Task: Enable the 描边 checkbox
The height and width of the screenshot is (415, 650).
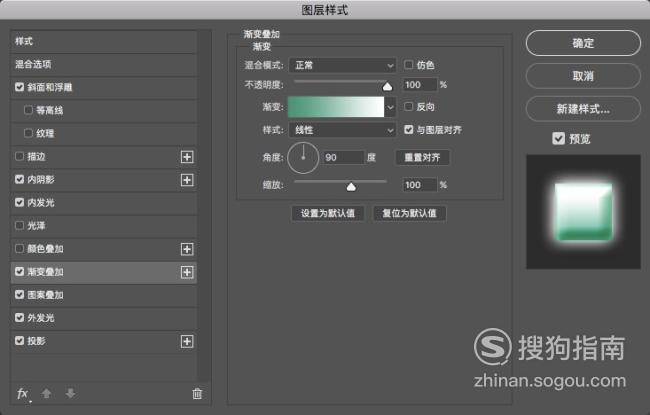Action: click(x=19, y=156)
